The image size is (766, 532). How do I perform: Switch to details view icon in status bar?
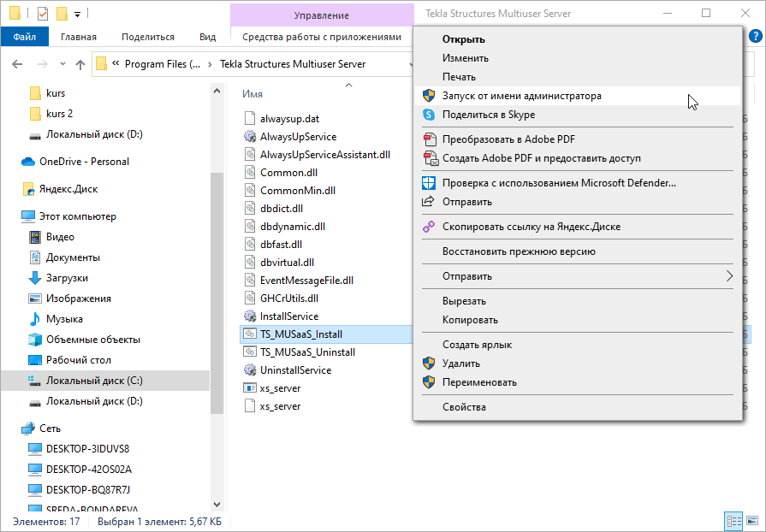coord(733,521)
